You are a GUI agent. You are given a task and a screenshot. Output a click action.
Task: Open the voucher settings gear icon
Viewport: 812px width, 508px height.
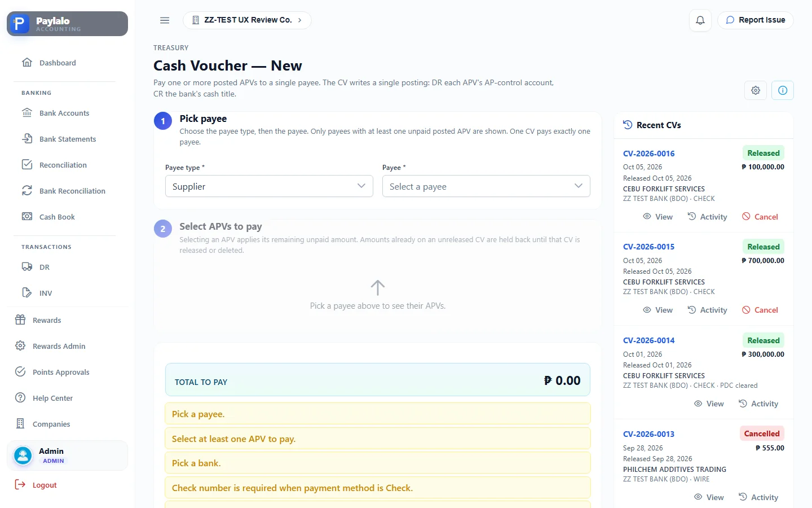click(x=756, y=90)
